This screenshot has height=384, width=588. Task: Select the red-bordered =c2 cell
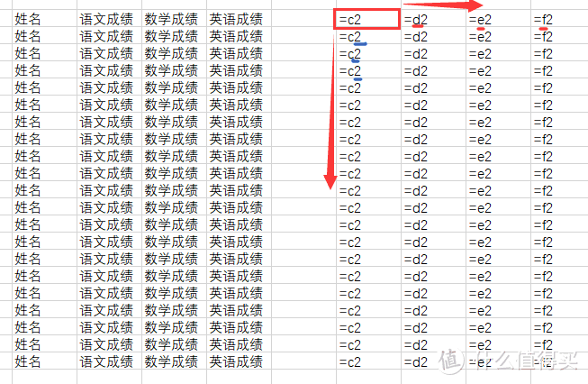click(368, 20)
